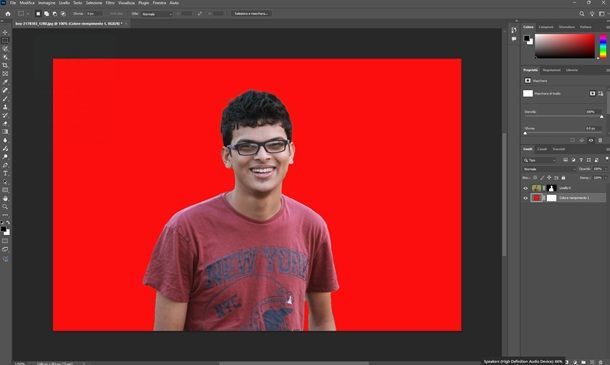Click the vector mask add icon
Screen dimensions: 610x365
(601, 93)
